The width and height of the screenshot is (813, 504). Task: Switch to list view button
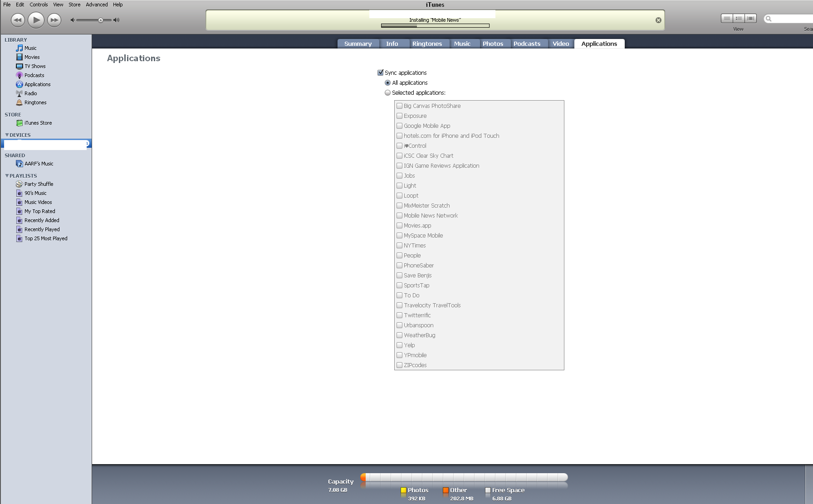727,19
